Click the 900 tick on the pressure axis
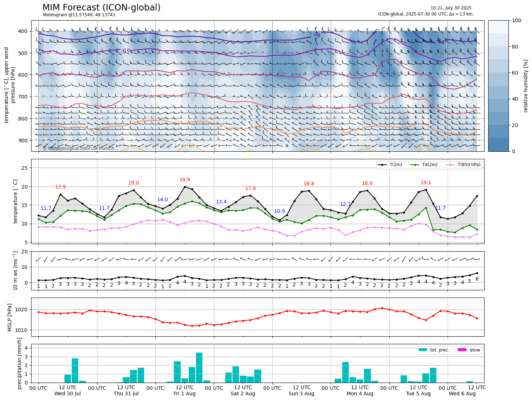This screenshot has height=400, width=532. click(x=23, y=140)
